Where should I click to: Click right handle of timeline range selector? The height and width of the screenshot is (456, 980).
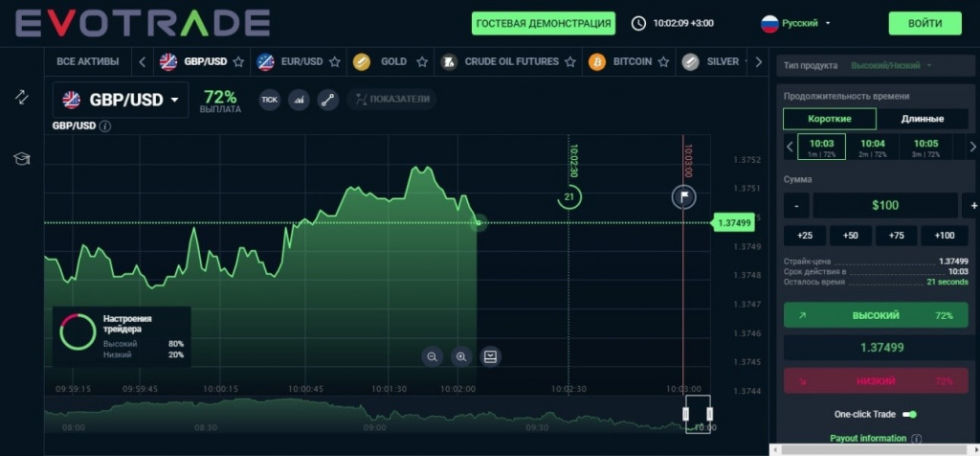click(x=710, y=414)
